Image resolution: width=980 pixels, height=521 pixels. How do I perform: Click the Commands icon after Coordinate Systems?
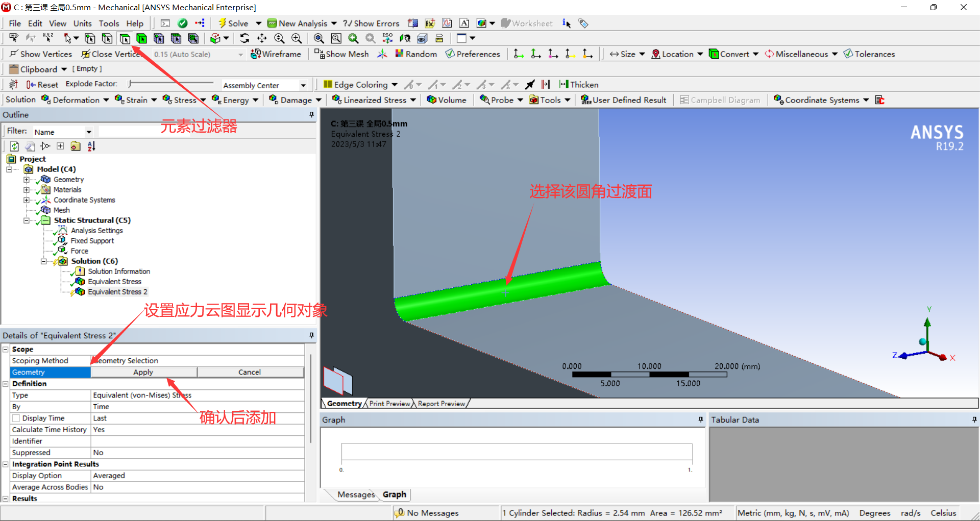tap(880, 100)
